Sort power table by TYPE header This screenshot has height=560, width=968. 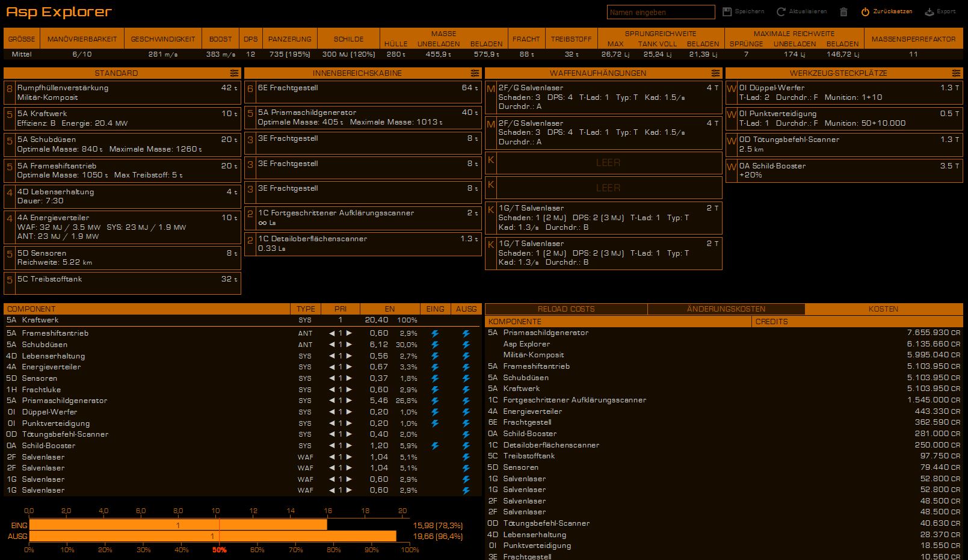pyautogui.click(x=306, y=309)
